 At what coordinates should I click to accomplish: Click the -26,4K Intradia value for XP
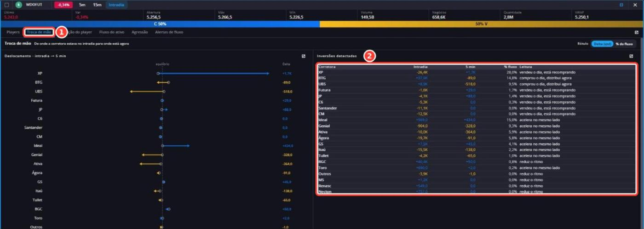[x=422, y=72]
